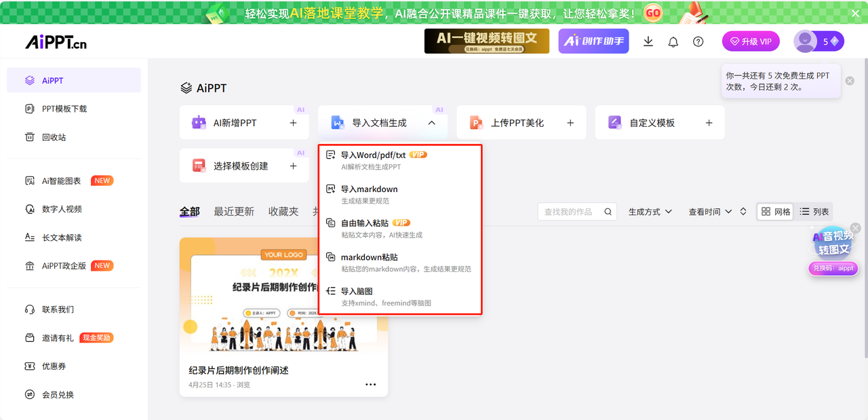
Task: Select the 收藏夹 tab
Action: 283,212
